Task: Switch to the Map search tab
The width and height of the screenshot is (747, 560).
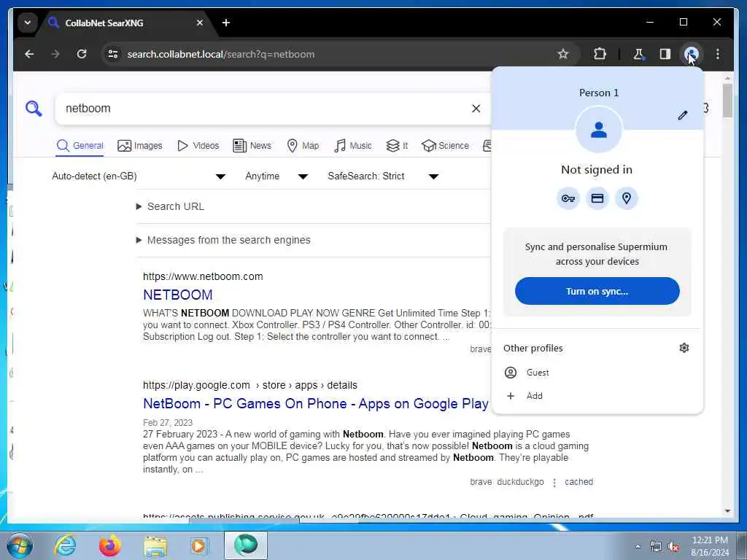Action: click(303, 146)
